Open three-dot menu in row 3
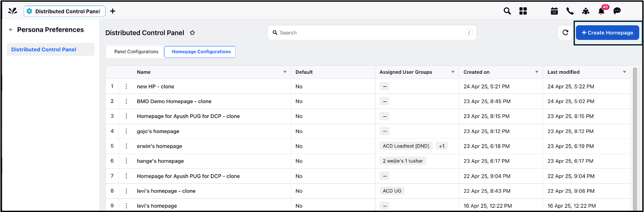The image size is (644, 212). pyautogui.click(x=126, y=116)
